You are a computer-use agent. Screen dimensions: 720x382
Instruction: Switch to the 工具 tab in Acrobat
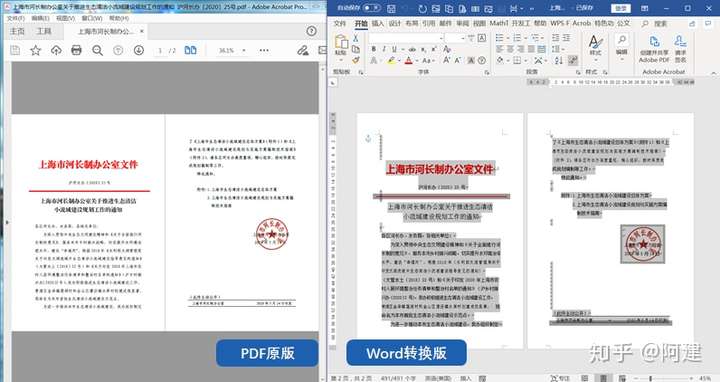tap(44, 31)
